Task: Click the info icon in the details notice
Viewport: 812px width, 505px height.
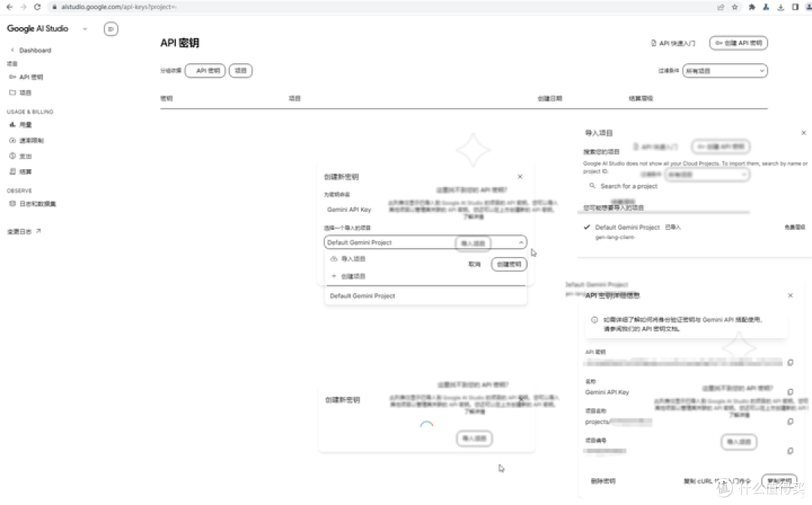Action: click(594, 320)
